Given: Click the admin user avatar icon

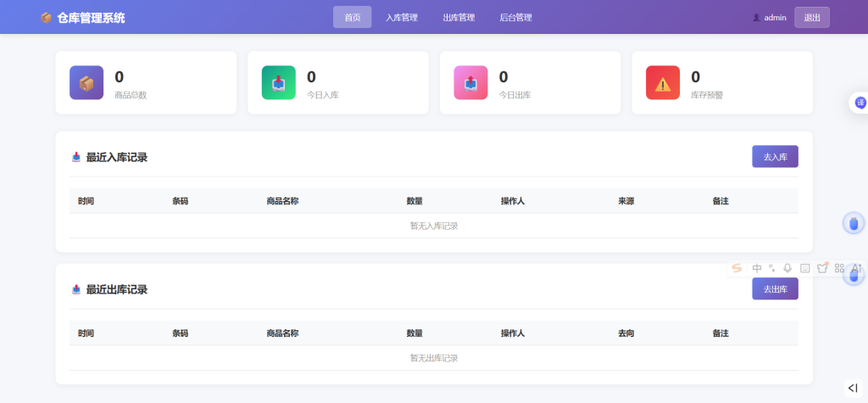Looking at the screenshot, I should coord(756,17).
